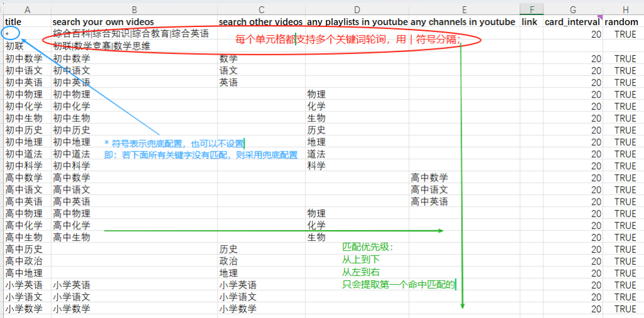644x318 pixels.
Task: Select cell '综合百科|综合知识|综合教育|综合英语'
Action: pyautogui.click(x=135, y=35)
